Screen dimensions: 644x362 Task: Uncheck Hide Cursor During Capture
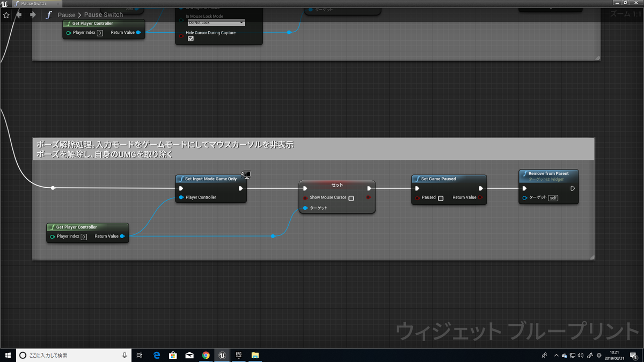click(191, 38)
